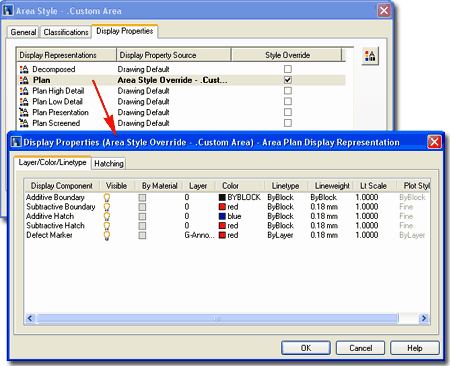Select the Layer/Color/Linetype tab

click(52, 162)
